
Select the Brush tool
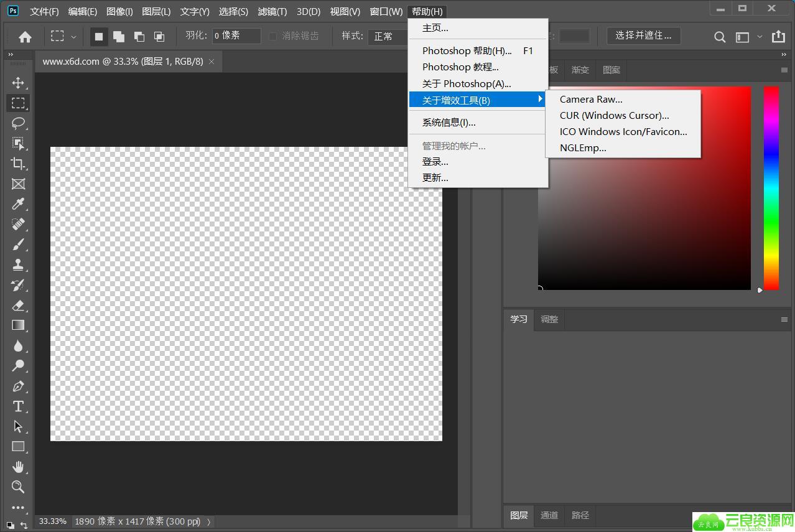tap(18, 245)
